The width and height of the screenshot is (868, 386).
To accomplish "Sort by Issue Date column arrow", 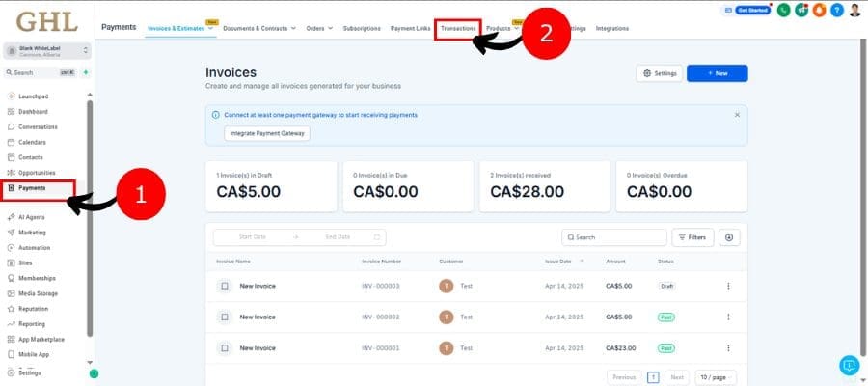I will [582, 262].
